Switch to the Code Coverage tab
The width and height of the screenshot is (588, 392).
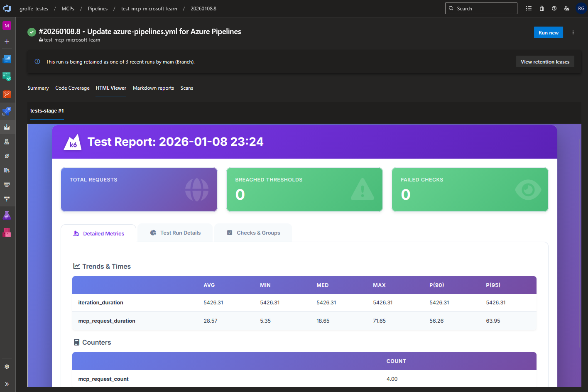(72, 88)
